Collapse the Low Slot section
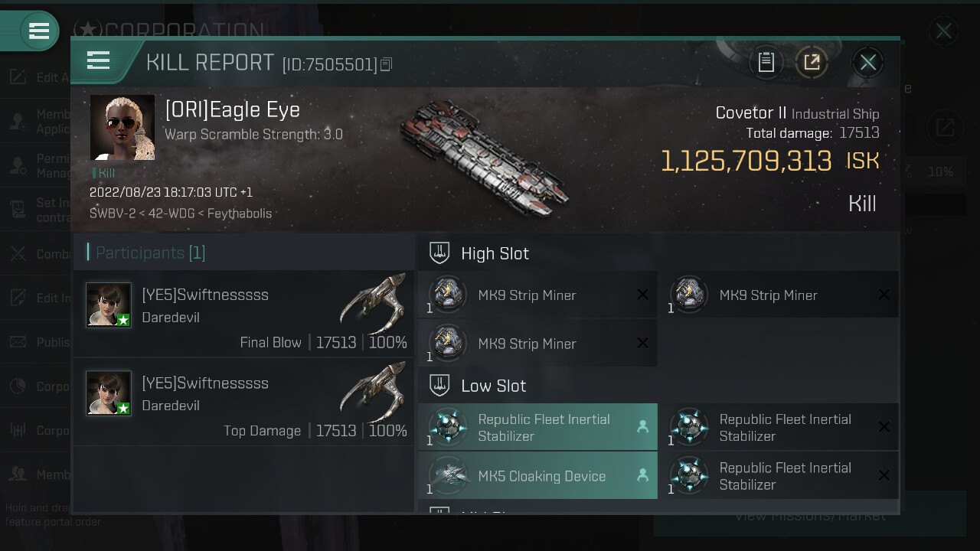Screen dimensions: 980x551 pos(439,386)
